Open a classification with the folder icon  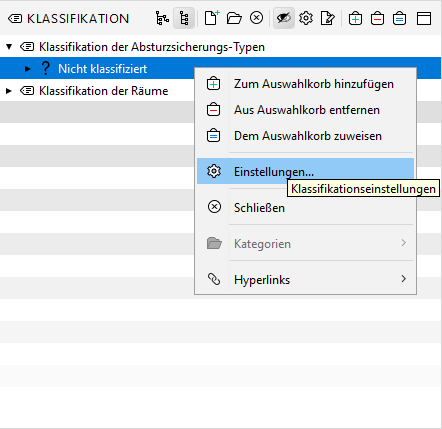point(234,18)
